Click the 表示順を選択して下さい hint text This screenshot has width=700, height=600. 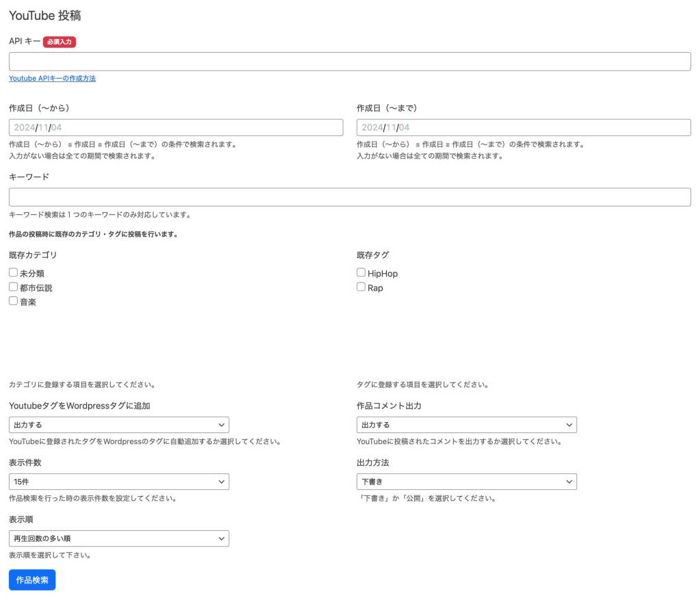click(50, 556)
